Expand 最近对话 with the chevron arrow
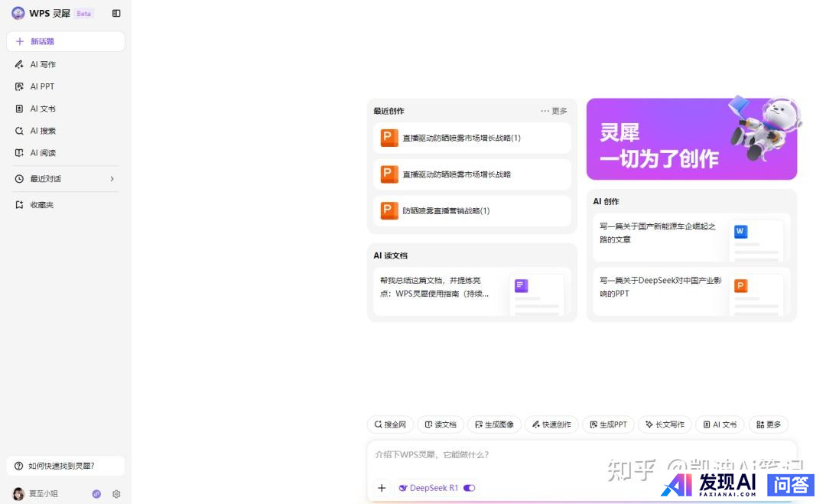Screen dimensions: 826x504 (112, 179)
